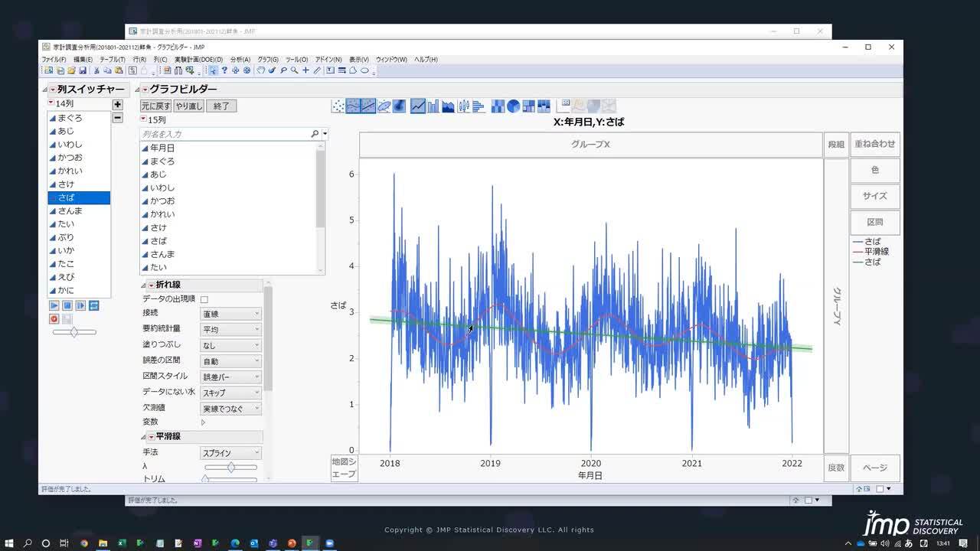980x551 pixels.
Task: Toggle the データの出現順 checkbox
Action: click(204, 299)
